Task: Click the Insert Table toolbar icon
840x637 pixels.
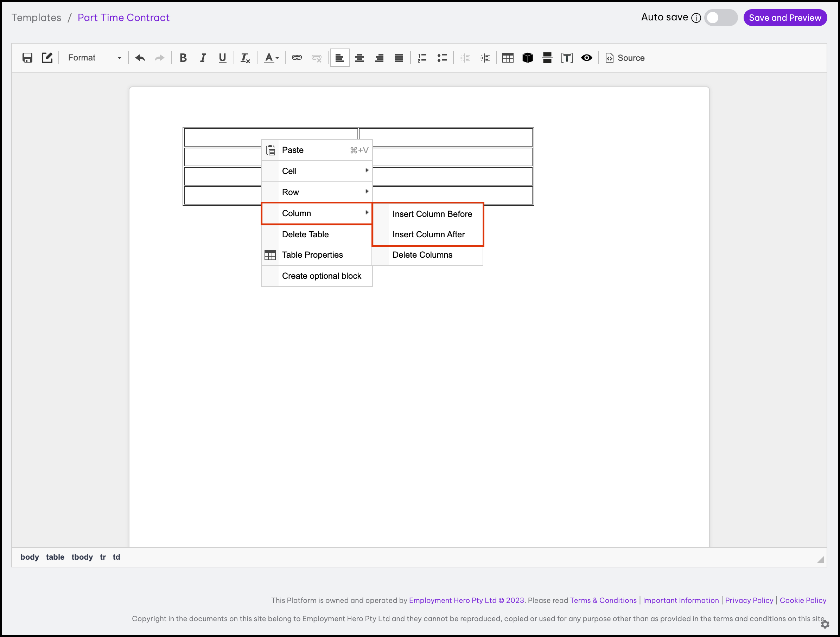Action: pyautogui.click(x=508, y=58)
